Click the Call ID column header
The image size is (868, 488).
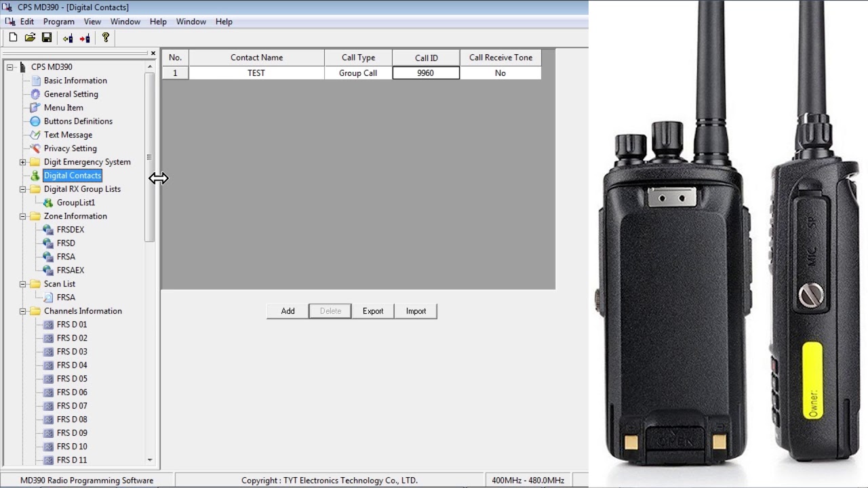(426, 58)
